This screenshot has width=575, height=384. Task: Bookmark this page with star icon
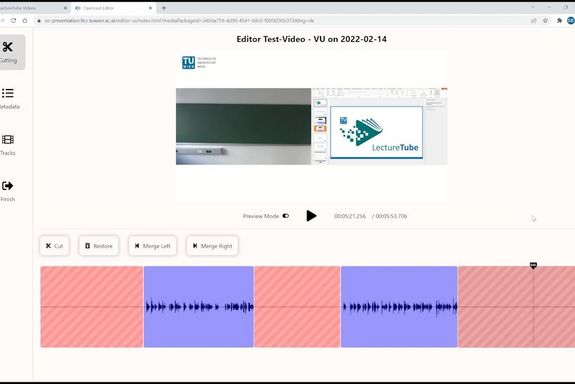(x=546, y=21)
